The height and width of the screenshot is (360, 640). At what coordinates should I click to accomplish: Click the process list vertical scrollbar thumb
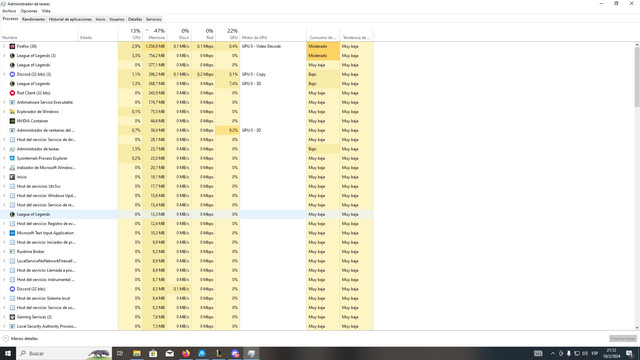tap(637, 77)
